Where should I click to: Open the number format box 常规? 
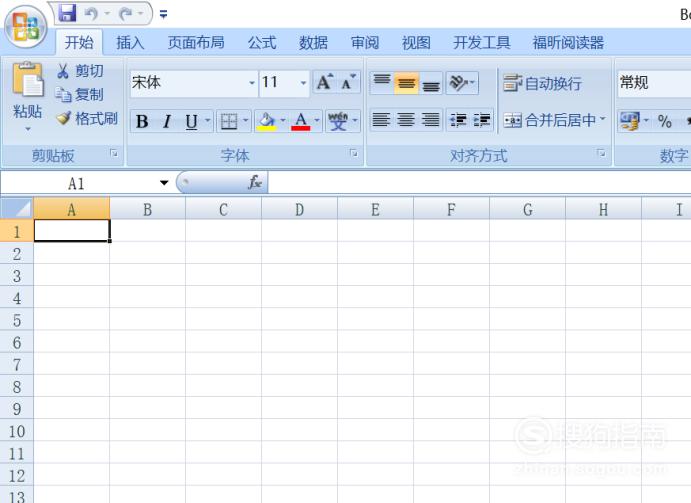click(654, 82)
